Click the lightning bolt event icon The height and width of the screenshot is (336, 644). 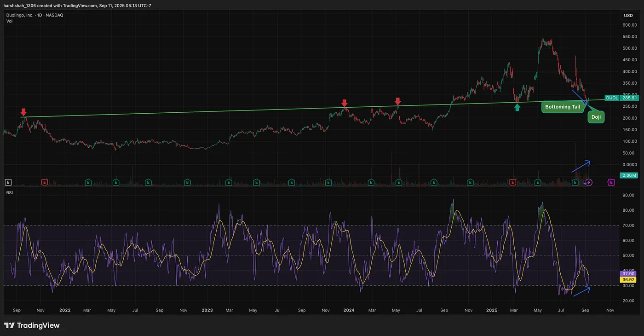(589, 183)
